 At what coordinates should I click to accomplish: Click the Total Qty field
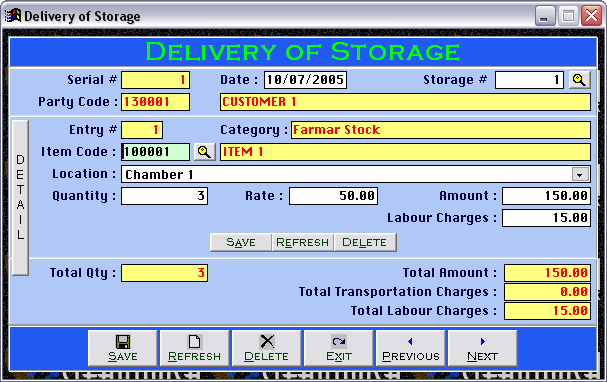(164, 273)
